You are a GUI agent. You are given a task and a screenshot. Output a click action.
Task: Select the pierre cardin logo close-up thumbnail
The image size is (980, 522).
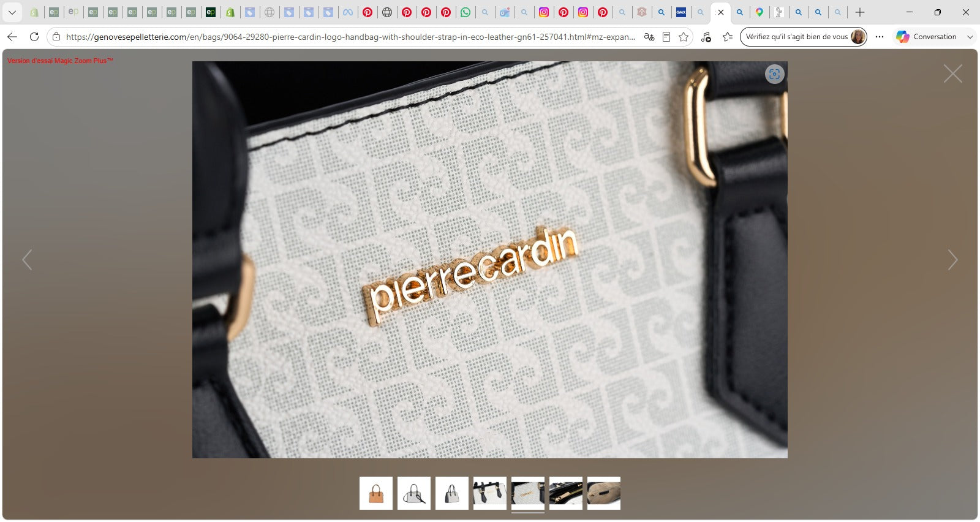pos(528,493)
